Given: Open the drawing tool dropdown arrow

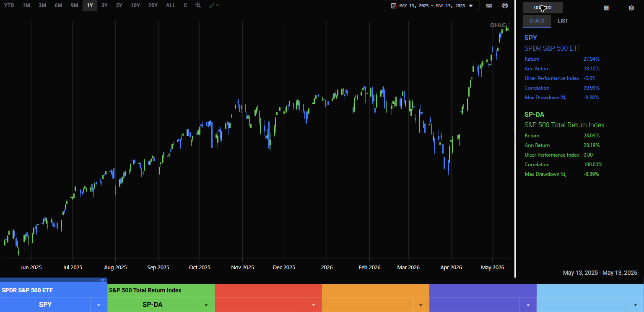Looking at the screenshot, I should coord(217,5).
